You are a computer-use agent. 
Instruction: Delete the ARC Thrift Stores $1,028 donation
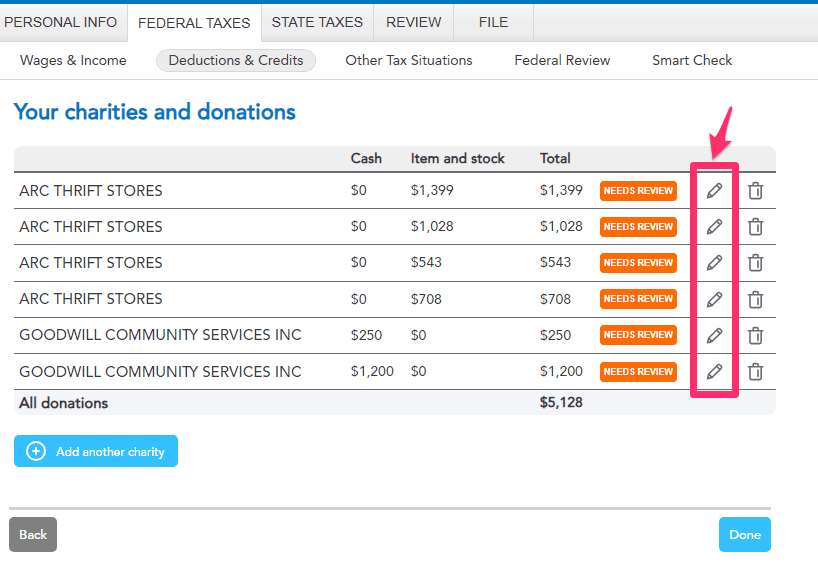tap(756, 227)
